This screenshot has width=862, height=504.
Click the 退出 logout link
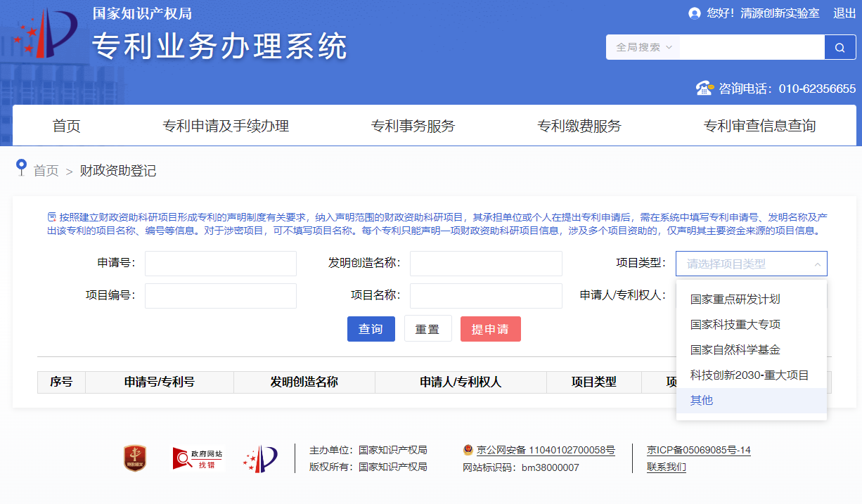(844, 13)
